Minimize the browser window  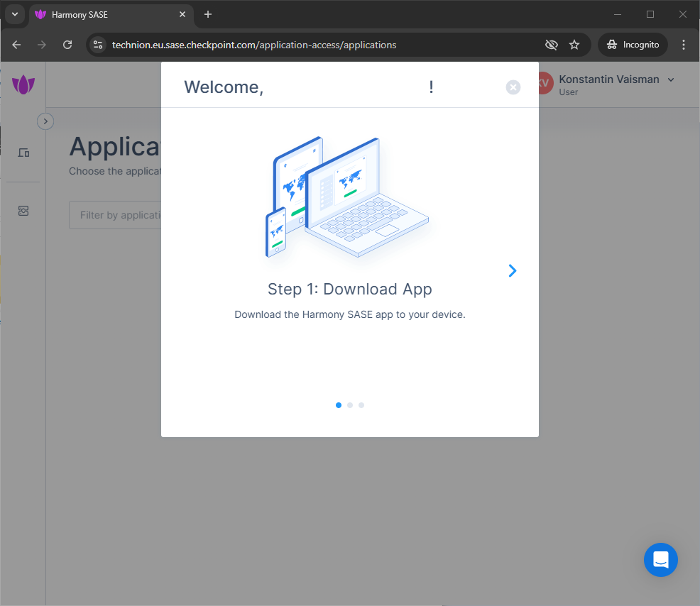pos(618,14)
